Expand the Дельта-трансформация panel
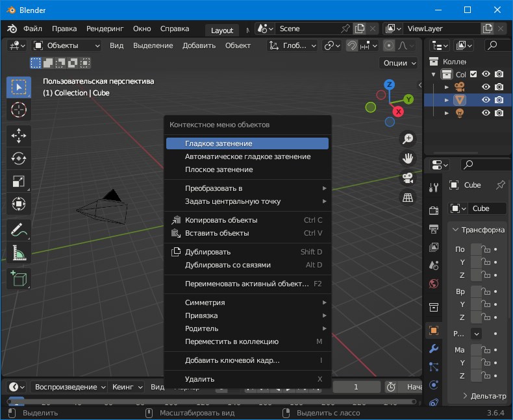 tap(484, 396)
